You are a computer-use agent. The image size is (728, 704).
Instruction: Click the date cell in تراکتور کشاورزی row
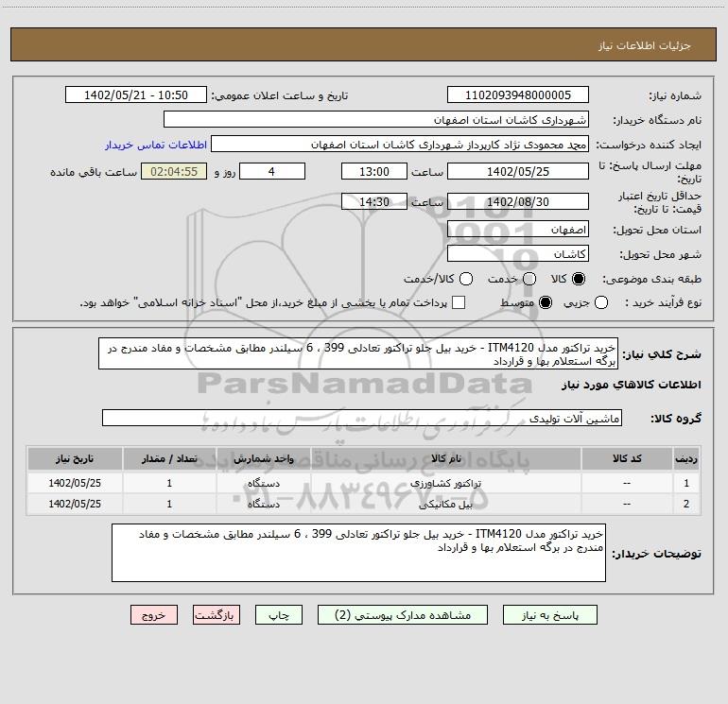point(75,483)
